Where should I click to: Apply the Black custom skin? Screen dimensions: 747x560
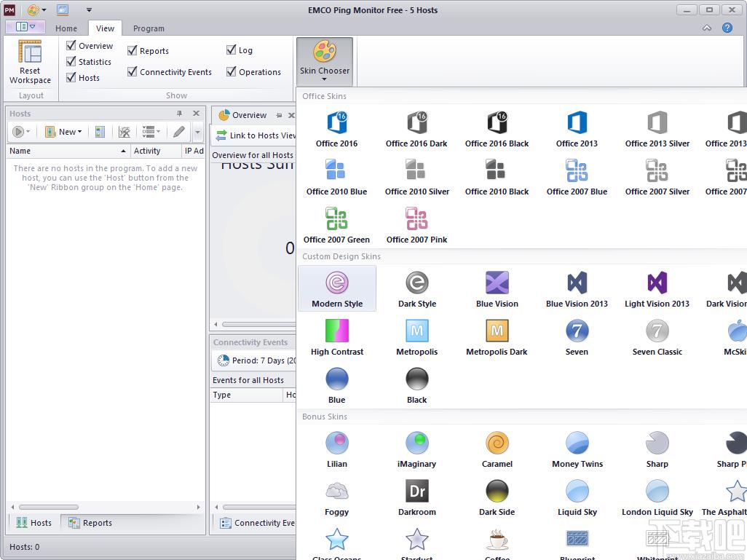tap(417, 385)
